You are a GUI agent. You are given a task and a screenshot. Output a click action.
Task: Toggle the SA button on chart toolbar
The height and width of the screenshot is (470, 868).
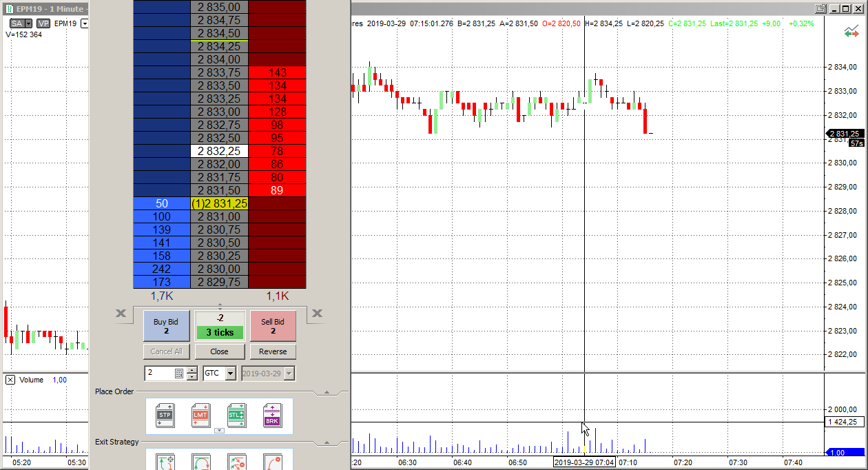click(x=17, y=23)
